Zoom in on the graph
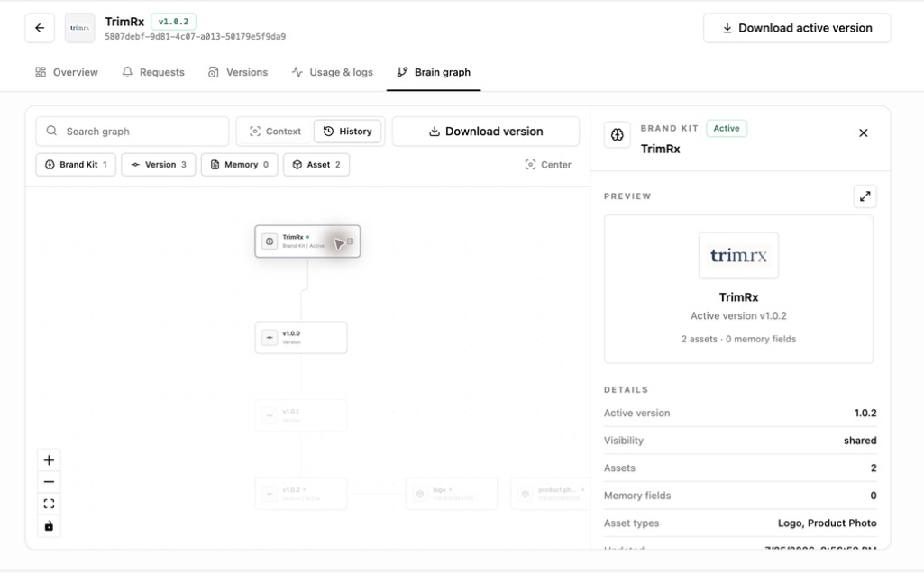 point(49,459)
